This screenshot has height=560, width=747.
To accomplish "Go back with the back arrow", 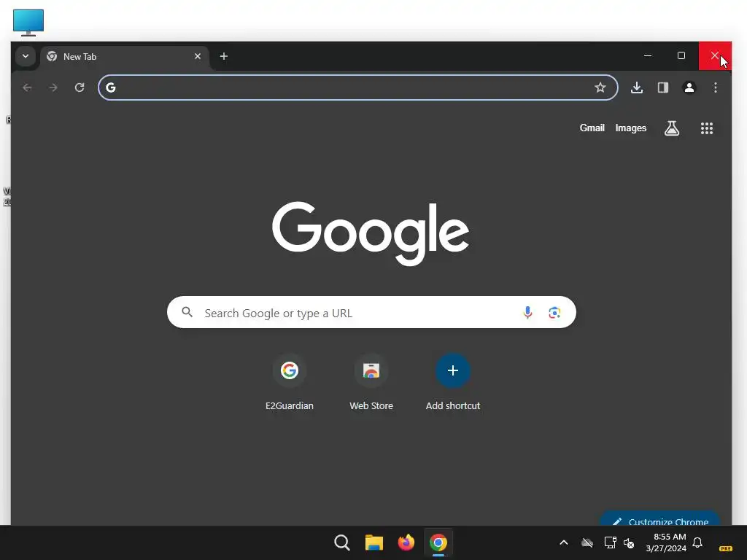I will [27, 87].
